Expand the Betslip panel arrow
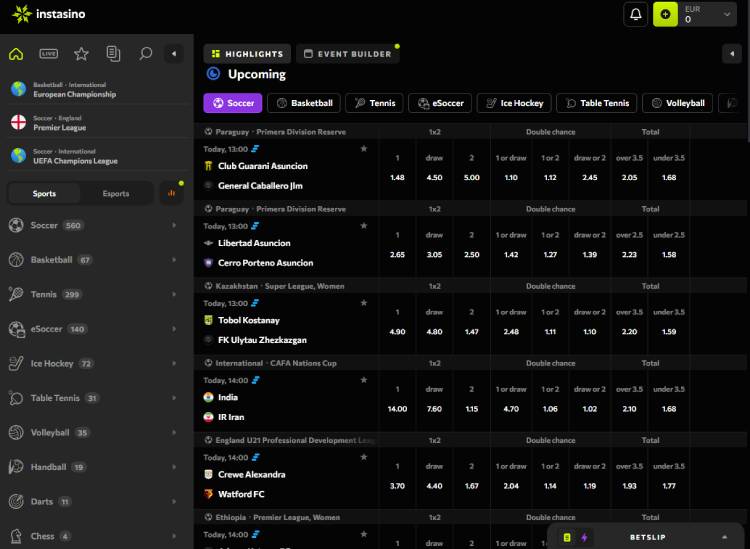This screenshot has width=750, height=549. click(724, 537)
